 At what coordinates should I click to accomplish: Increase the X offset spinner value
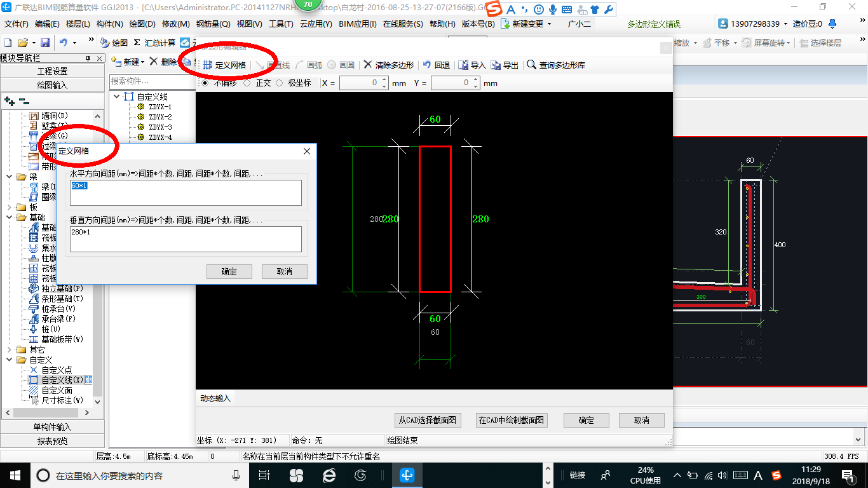pos(384,80)
